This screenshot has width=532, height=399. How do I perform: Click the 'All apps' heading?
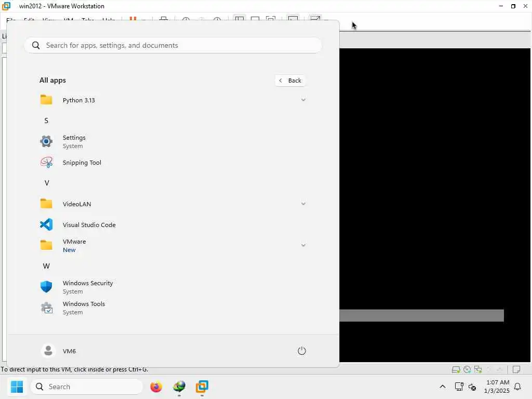pos(52,81)
